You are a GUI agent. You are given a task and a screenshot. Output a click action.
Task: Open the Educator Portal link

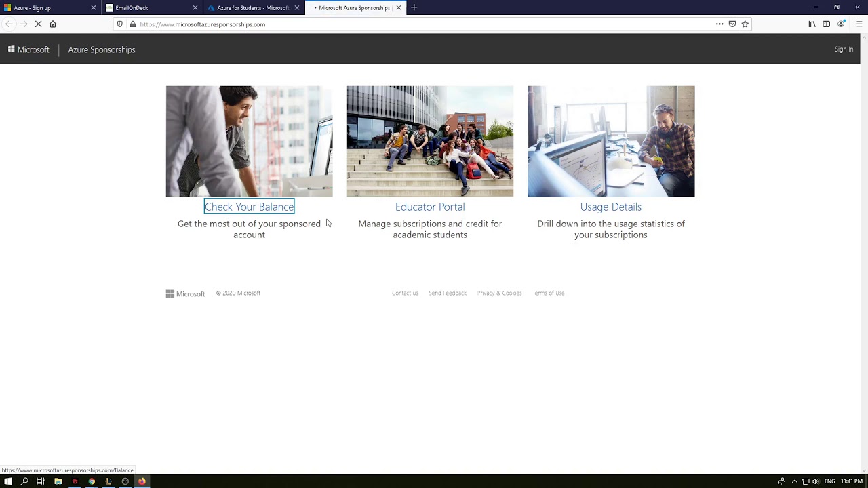[x=430, y=207]
